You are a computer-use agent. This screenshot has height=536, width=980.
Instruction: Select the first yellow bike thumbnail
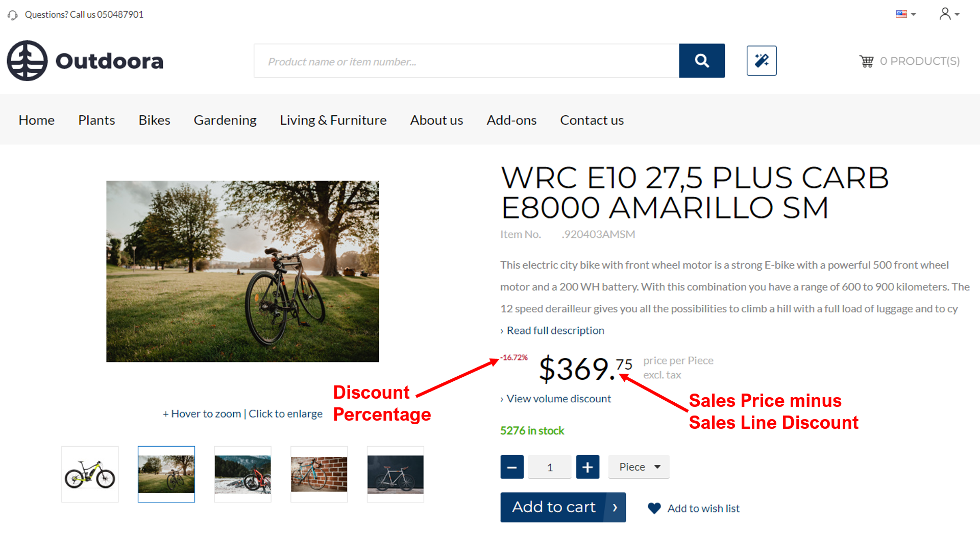90,474
